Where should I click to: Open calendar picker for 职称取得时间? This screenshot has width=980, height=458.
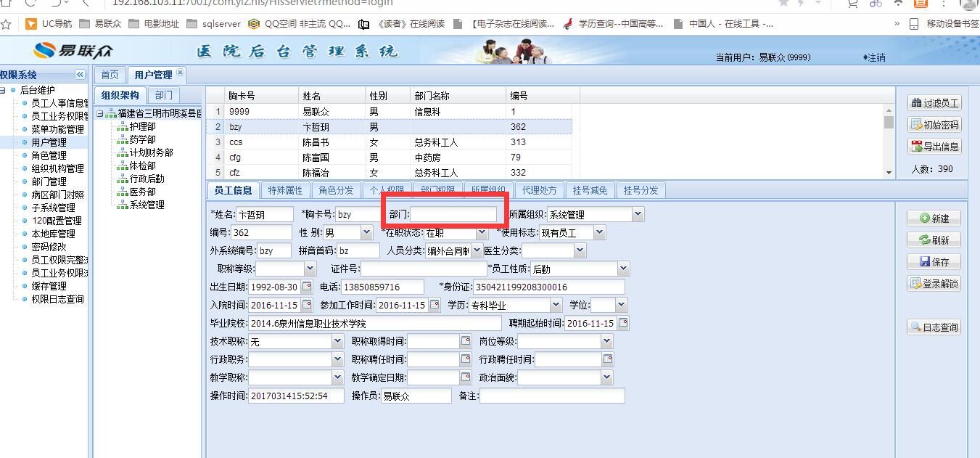point(466,341)
